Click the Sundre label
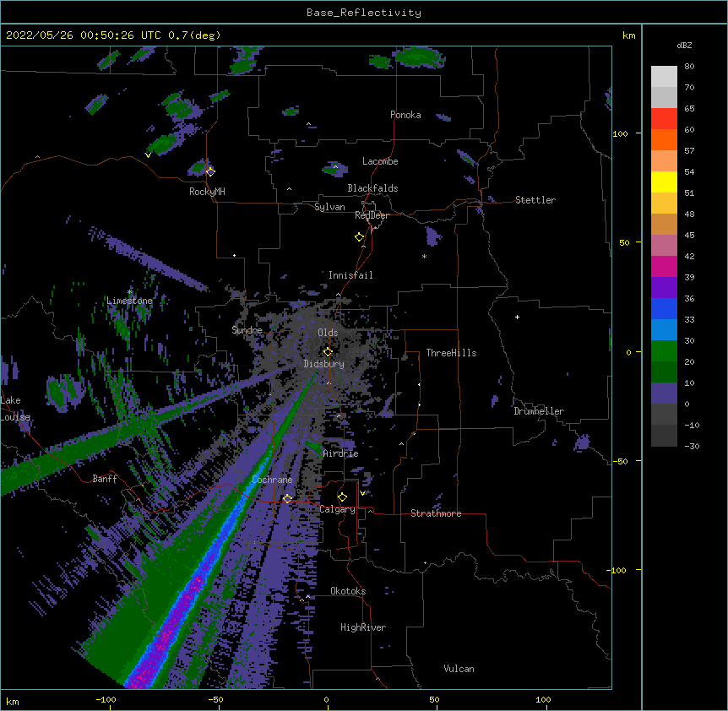The width and height of the screenshot is (728, 711). (247, 330)
